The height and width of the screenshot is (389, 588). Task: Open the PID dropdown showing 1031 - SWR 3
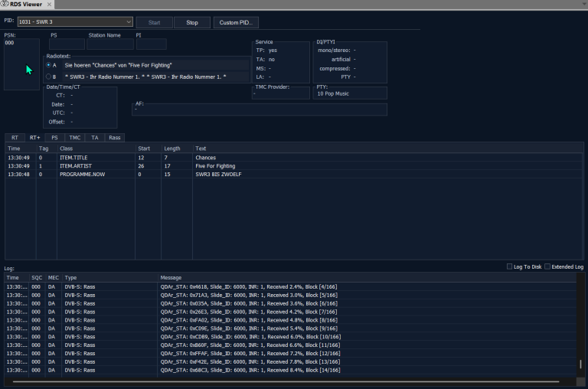75,21
